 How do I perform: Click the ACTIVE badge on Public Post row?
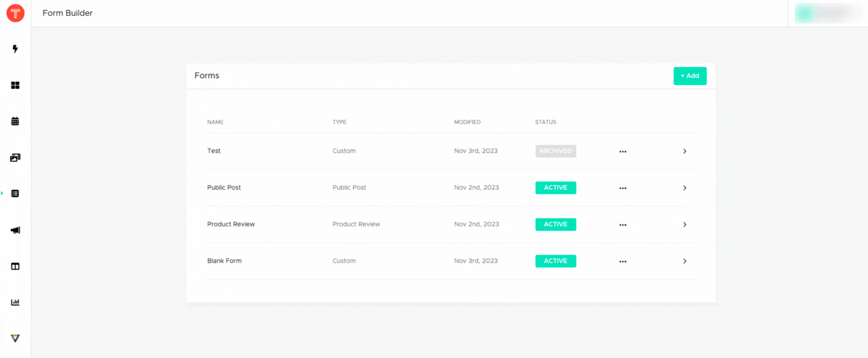[555, 188]
